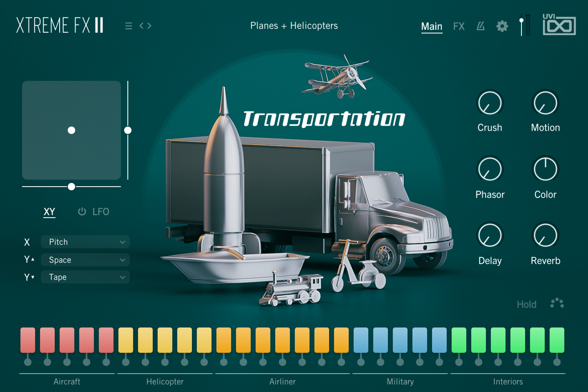This screenshot has width=588, height=392.
Task: Trigger the last orange Airliner pad
Action: coord(341,340)
